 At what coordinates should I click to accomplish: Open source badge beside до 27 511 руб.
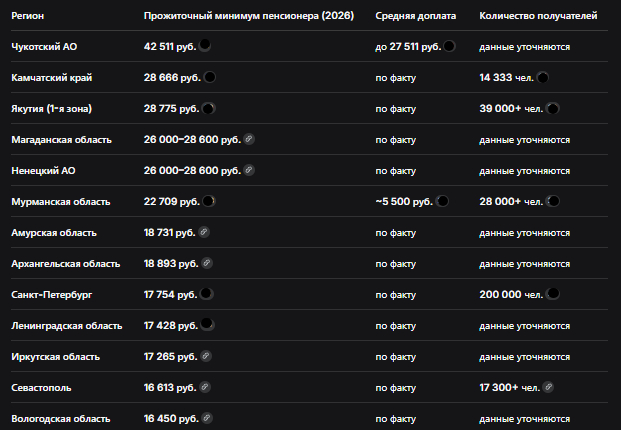(x=449, y=46)
